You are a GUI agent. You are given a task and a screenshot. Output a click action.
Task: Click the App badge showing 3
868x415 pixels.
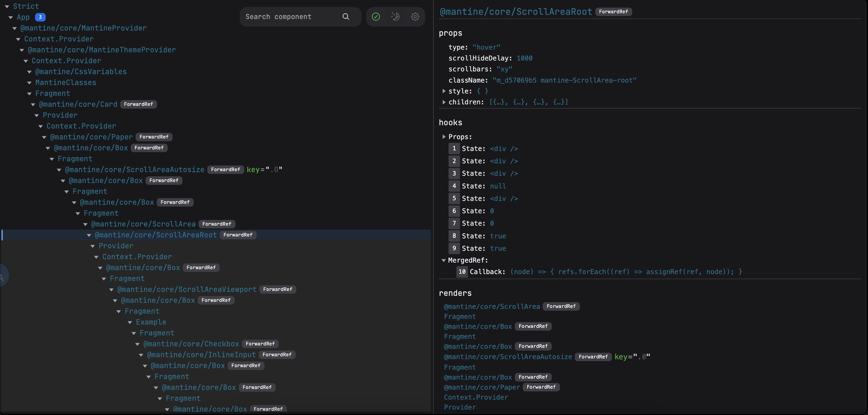(40, 17)
